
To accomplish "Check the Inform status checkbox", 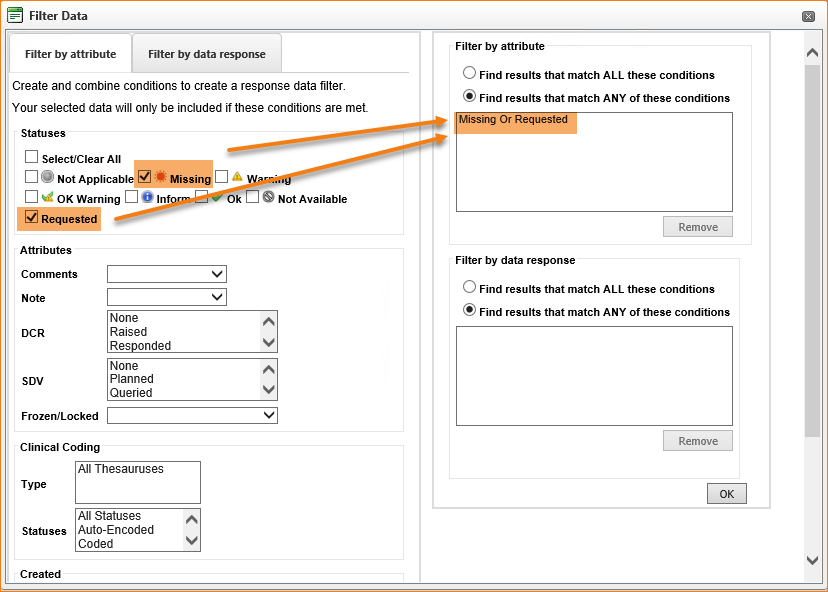I will click(x=131, y=197).
